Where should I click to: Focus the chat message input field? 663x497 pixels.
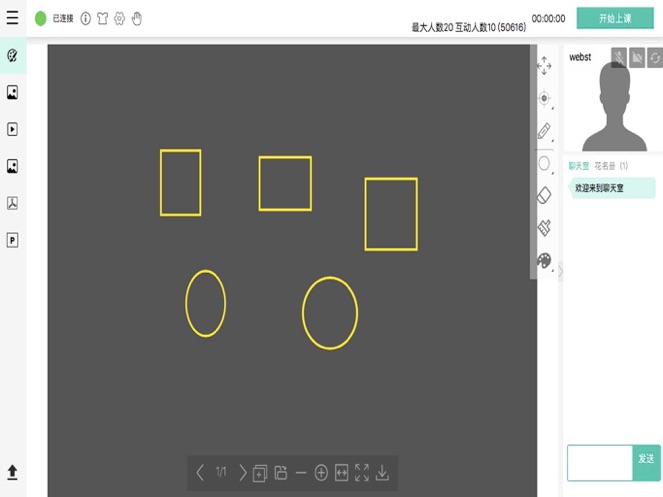pos(600,463)
